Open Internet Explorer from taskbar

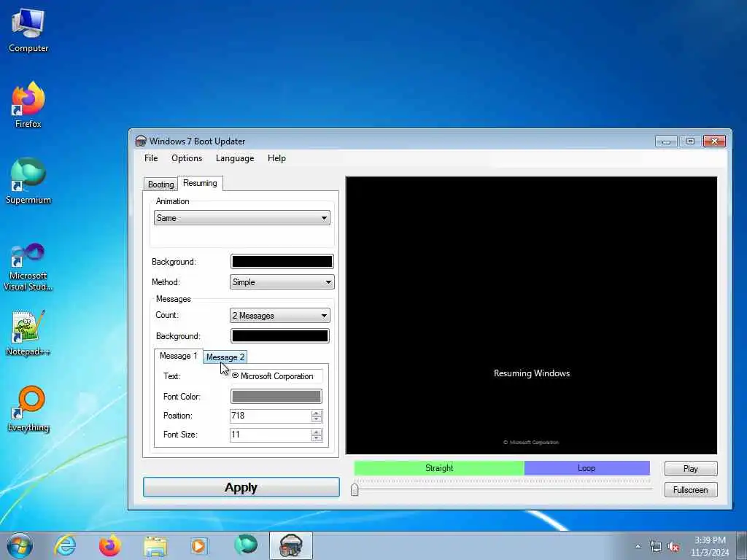65,545
